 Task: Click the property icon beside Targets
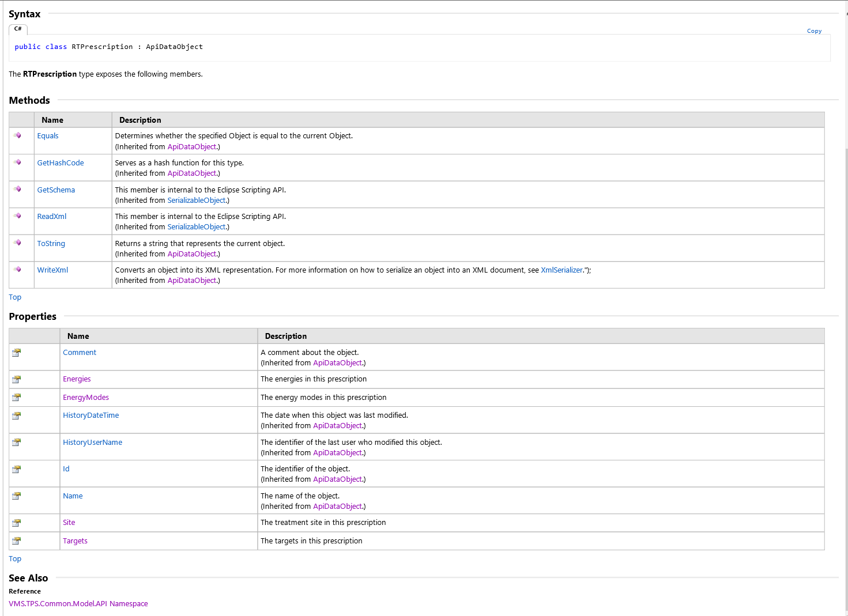click(17, 541)
